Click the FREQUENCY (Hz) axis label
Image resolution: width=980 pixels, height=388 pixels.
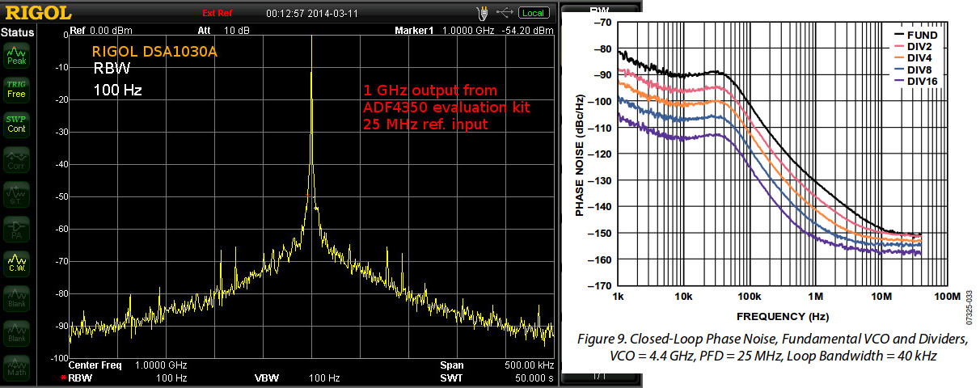(x=781, y=316)
